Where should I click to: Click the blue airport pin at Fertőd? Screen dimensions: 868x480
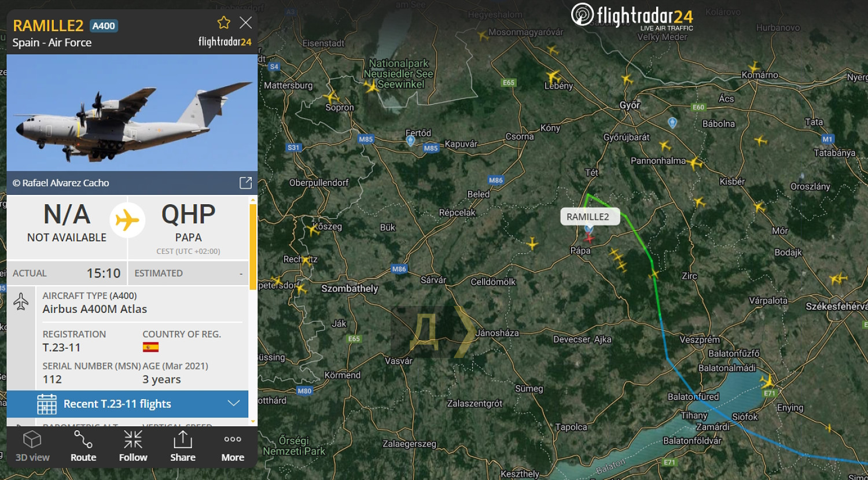tap(410, 141)
